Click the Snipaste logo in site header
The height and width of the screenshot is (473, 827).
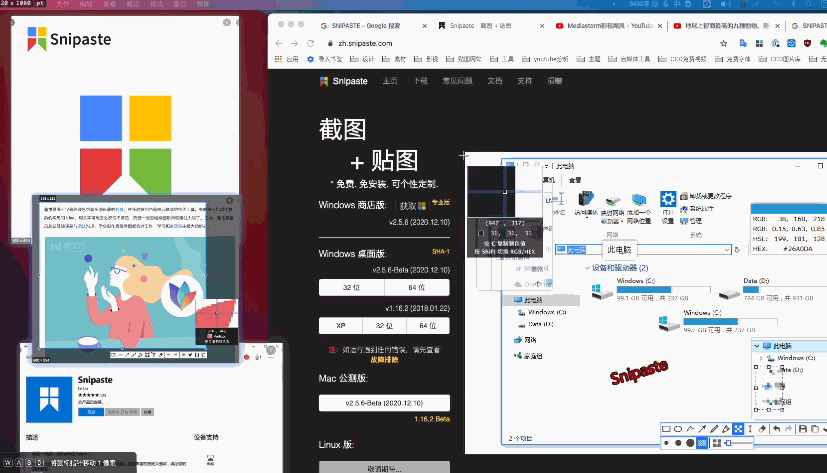[343, 81]
